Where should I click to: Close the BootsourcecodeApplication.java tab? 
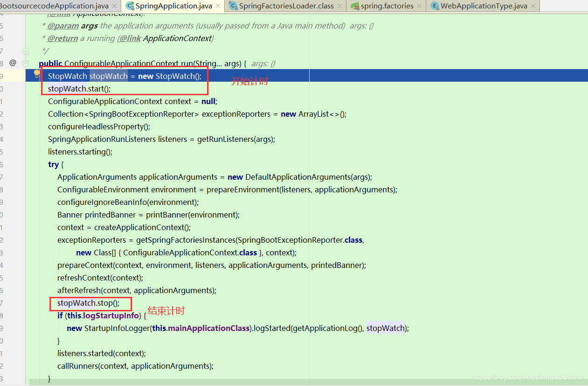116,6
